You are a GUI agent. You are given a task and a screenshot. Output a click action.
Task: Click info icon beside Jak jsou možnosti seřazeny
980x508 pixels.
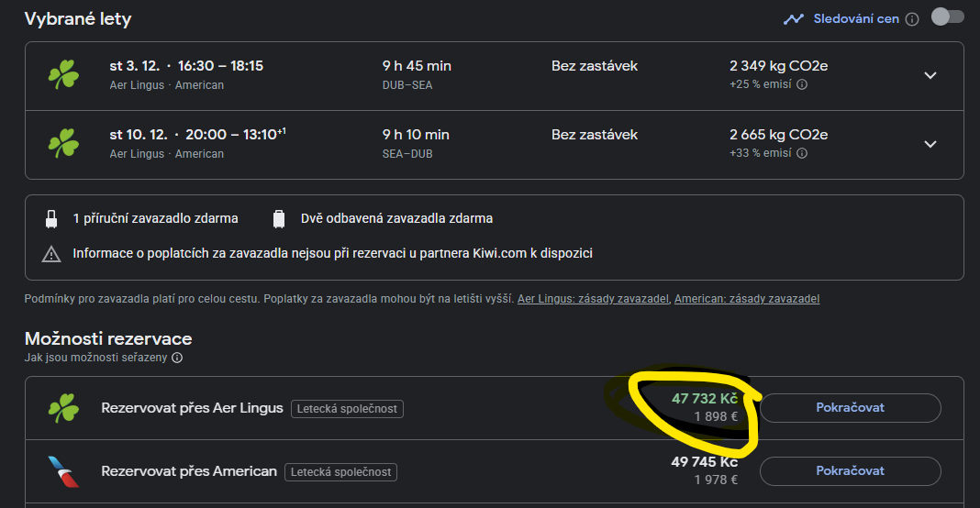pos(177,359)
